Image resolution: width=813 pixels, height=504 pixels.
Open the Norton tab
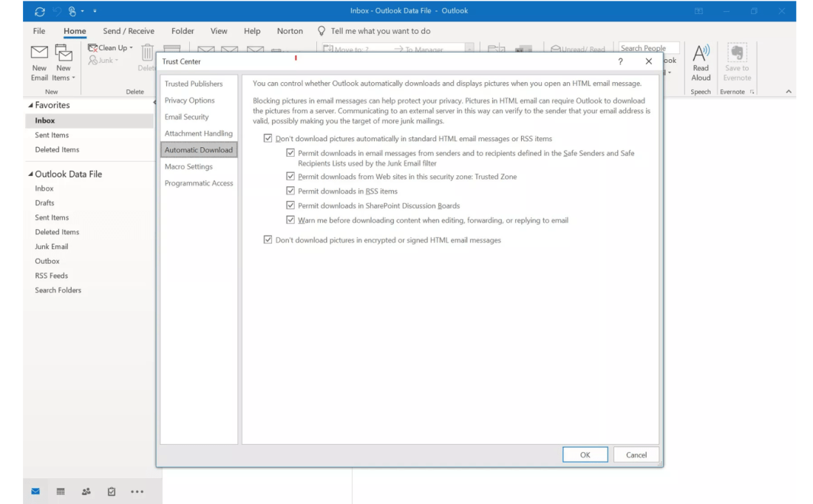point(290,31)
